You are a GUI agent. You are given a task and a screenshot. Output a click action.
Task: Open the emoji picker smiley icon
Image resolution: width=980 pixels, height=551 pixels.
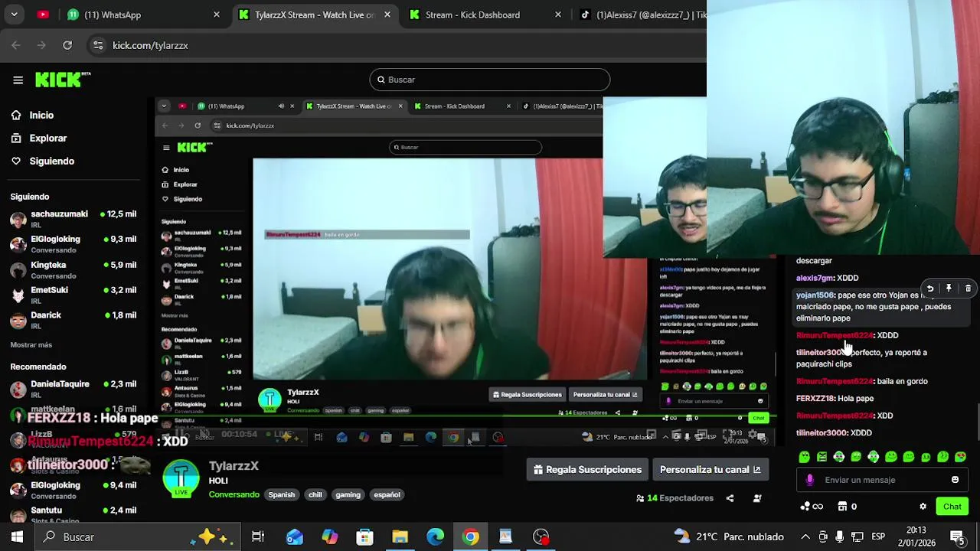click(955, 480)
